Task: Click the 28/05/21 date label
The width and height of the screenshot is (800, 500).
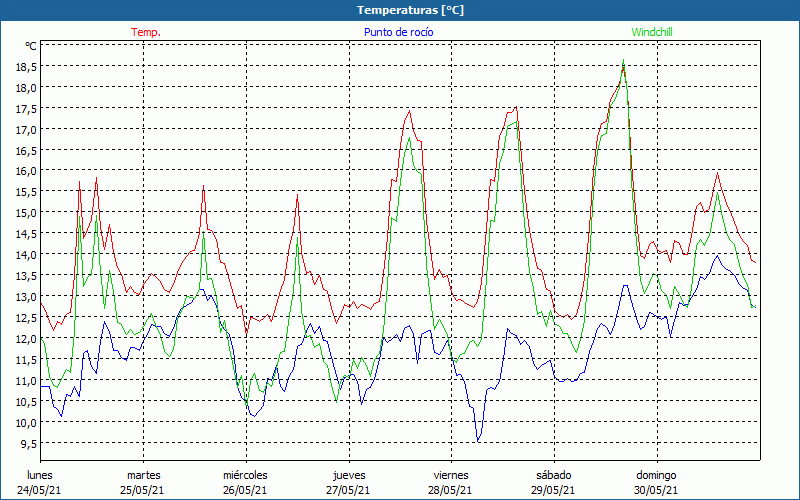Action: tap(451, 490)
